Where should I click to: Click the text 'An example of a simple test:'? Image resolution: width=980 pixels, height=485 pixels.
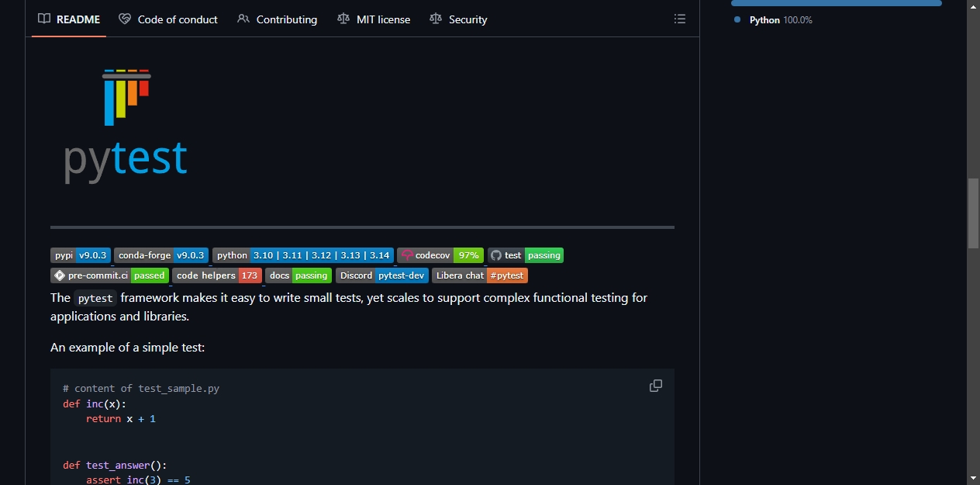[128, 348]
